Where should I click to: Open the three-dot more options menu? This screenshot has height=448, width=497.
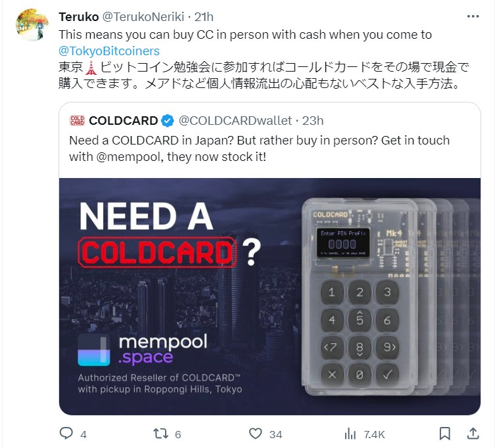pos(473,16)
